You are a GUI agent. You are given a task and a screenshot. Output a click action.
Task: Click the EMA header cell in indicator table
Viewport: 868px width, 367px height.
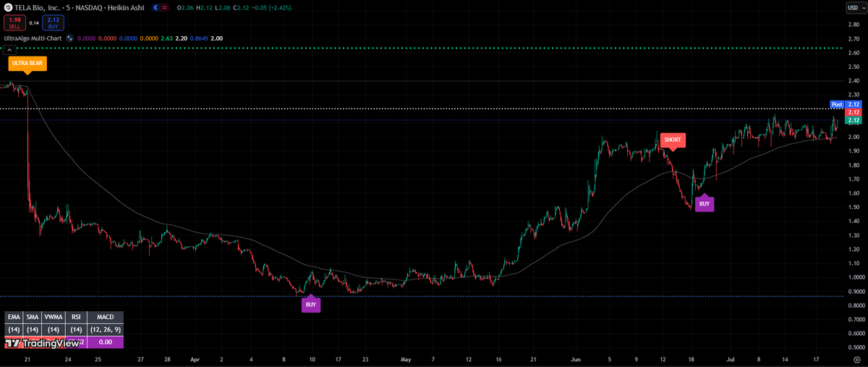(x=13, y=317)
